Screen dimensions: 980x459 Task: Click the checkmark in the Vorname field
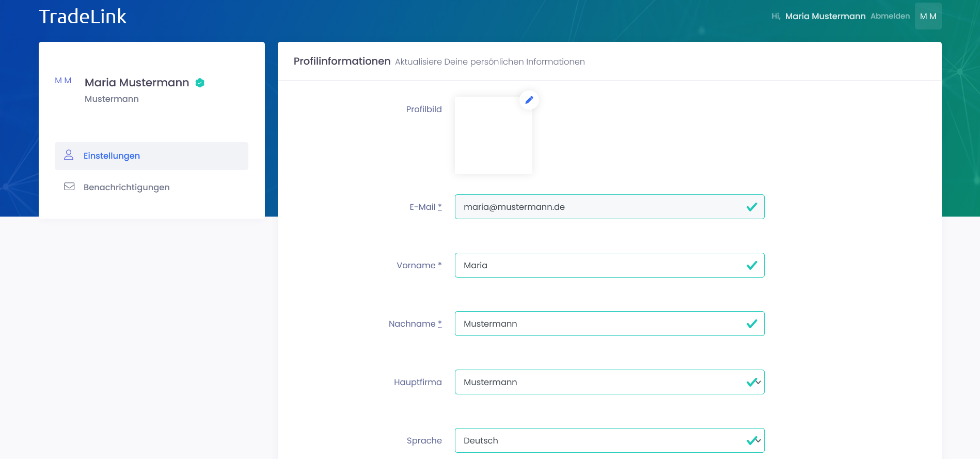[752, 265]
